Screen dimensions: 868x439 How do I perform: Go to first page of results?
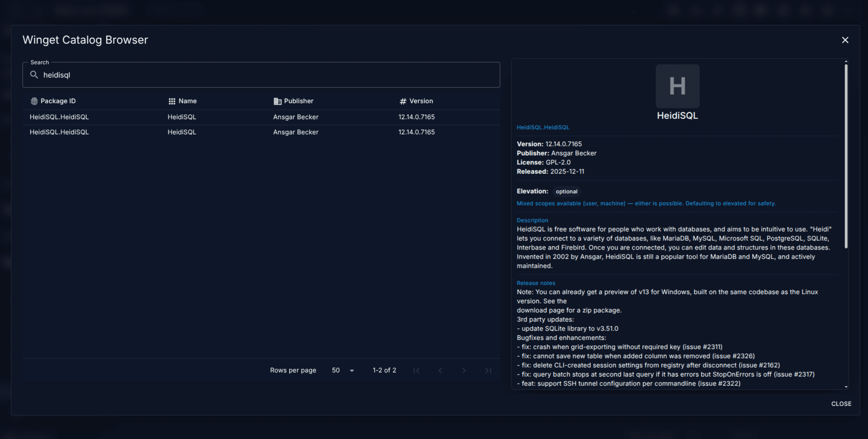416,371
